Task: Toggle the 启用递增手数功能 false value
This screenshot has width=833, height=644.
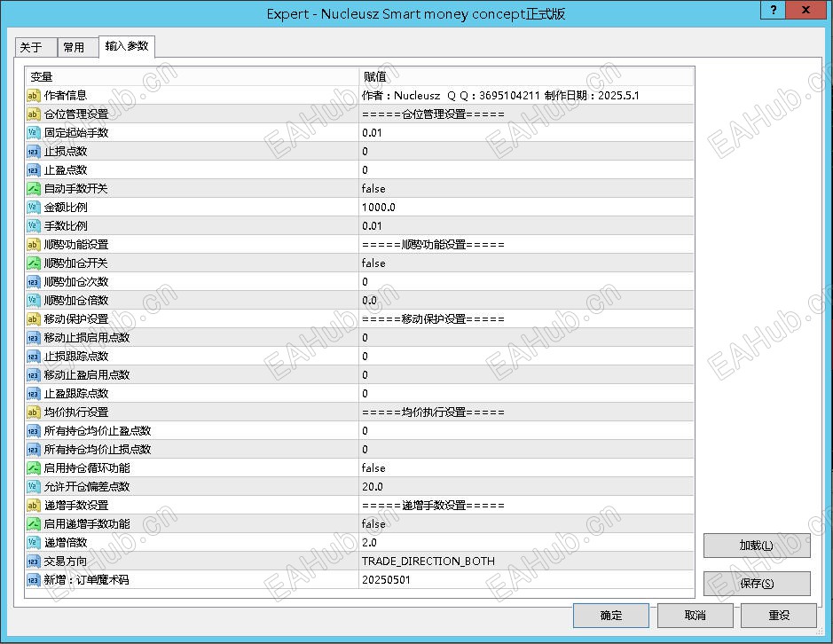Action: pyautogui.click(x=526, y=524)
